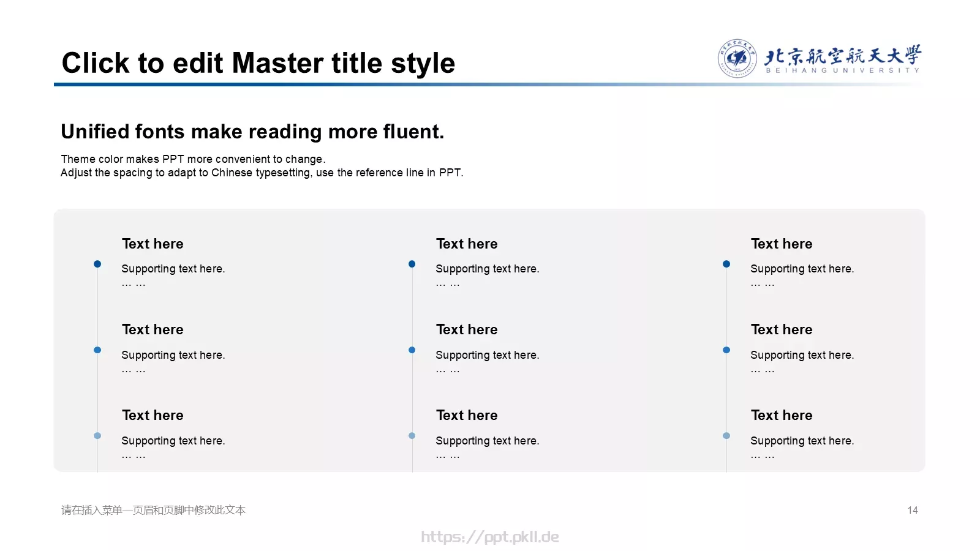Select dark blue bullet dot in right column
Screen dimensions: 980x551
(x=726, y=264)
